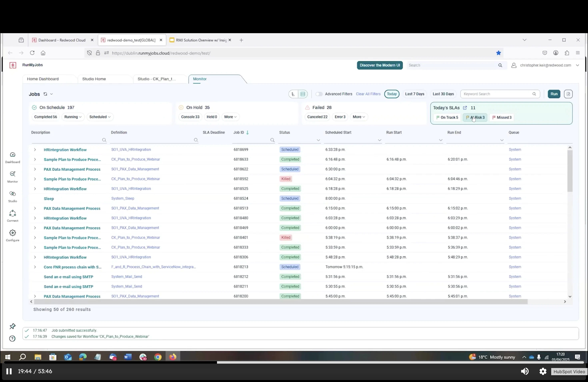Image resolution: width=588 pixels, height=382 pixels.
Task: Click the Run button
Action: [x=554, y=94]
